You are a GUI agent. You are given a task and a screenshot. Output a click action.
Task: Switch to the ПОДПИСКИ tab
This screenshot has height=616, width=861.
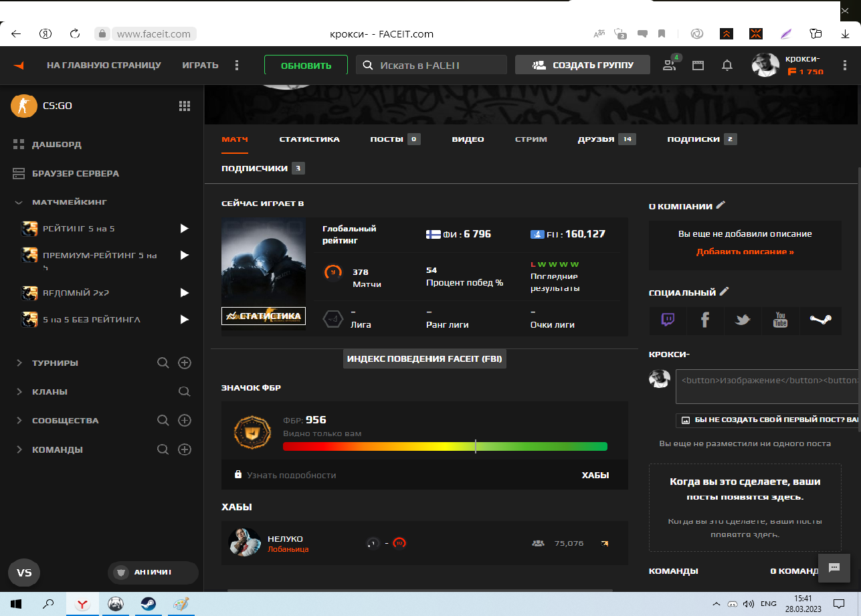tap(701, 139)
